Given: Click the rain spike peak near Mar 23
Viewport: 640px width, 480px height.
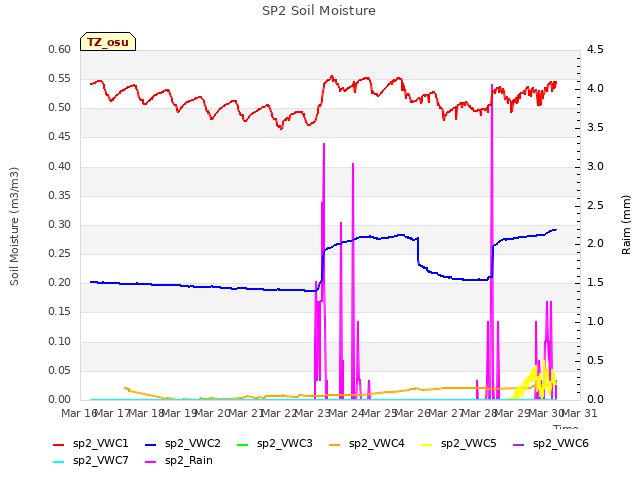Looking at the screenshot, I should (x=324, y=144).
